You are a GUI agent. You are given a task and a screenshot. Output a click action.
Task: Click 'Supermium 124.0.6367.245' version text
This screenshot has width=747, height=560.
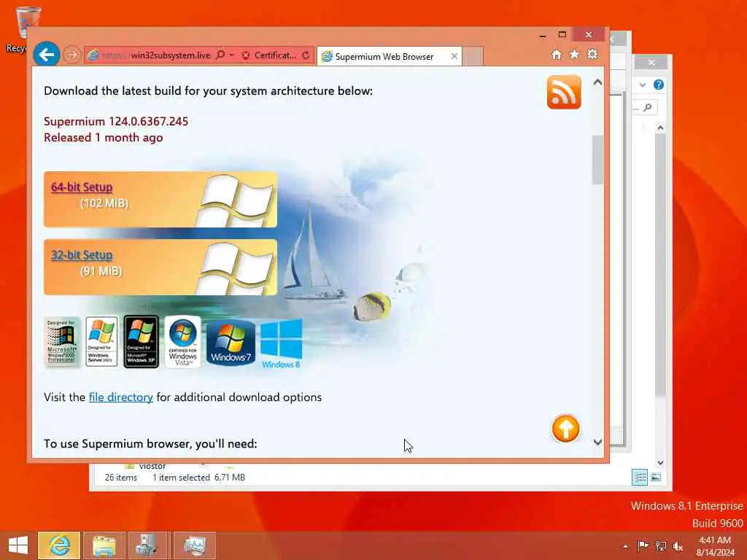pyautogui.click(x=116, y=122)
